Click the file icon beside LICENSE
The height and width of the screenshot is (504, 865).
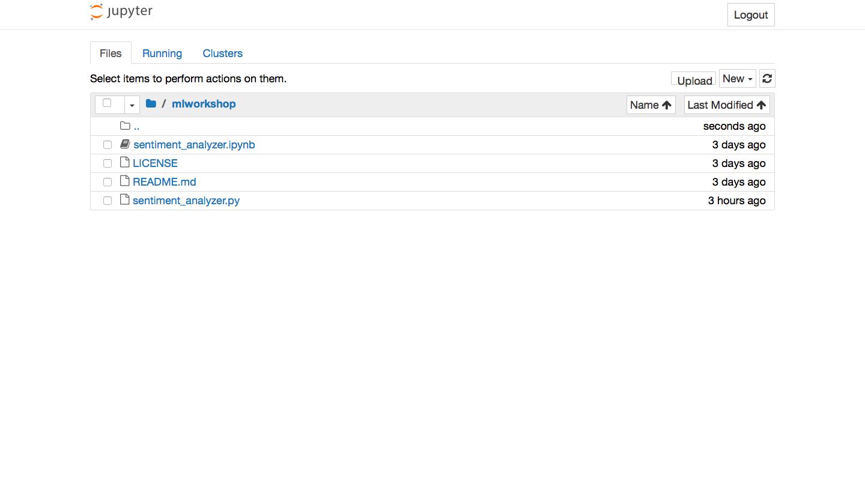coord(125,163)
